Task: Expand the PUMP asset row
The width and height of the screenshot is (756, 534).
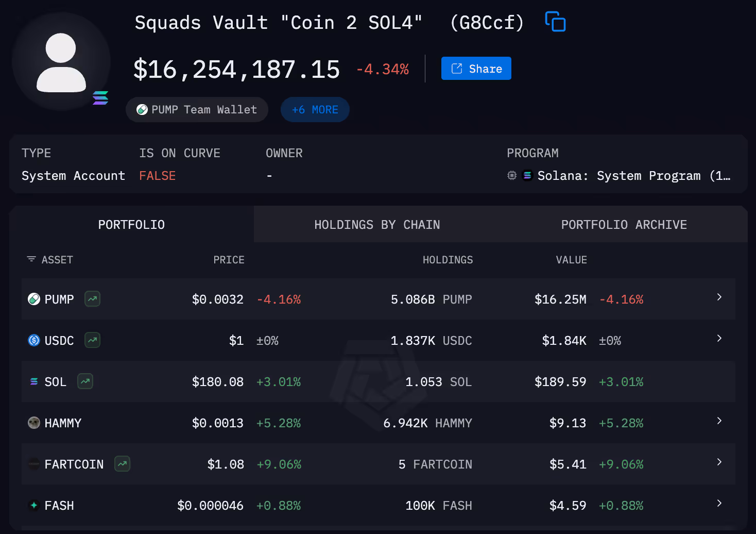Action: pyautogui.click(x=719, y=297)
